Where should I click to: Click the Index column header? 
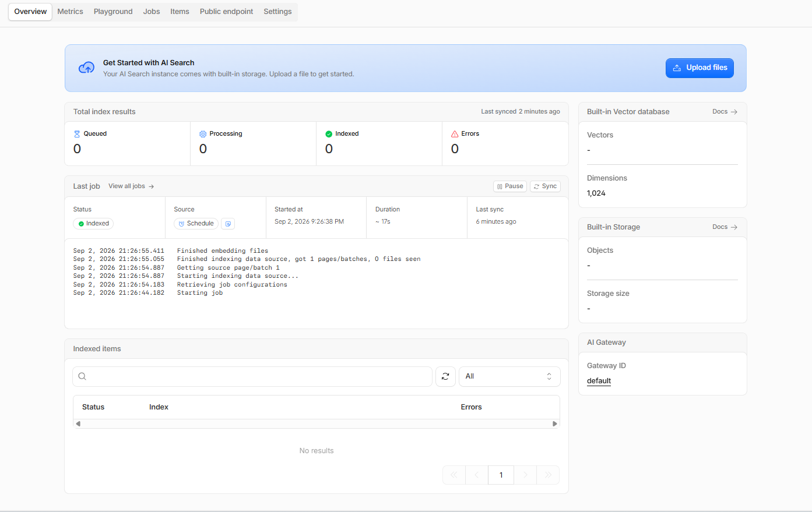(159, 407)
